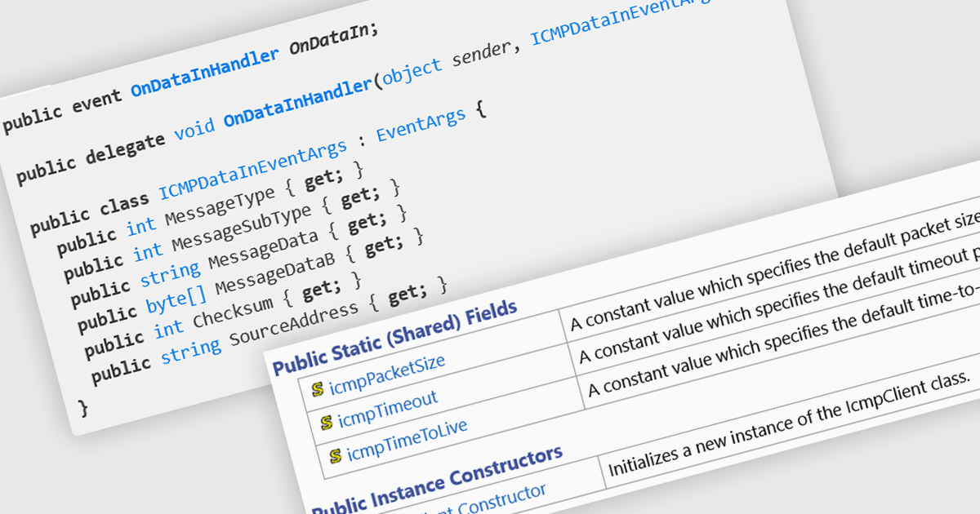The height and width of the screenshot is (514, 980).
Task: Click the static icon beside icmpTimeout
Action: coord(327,421)
